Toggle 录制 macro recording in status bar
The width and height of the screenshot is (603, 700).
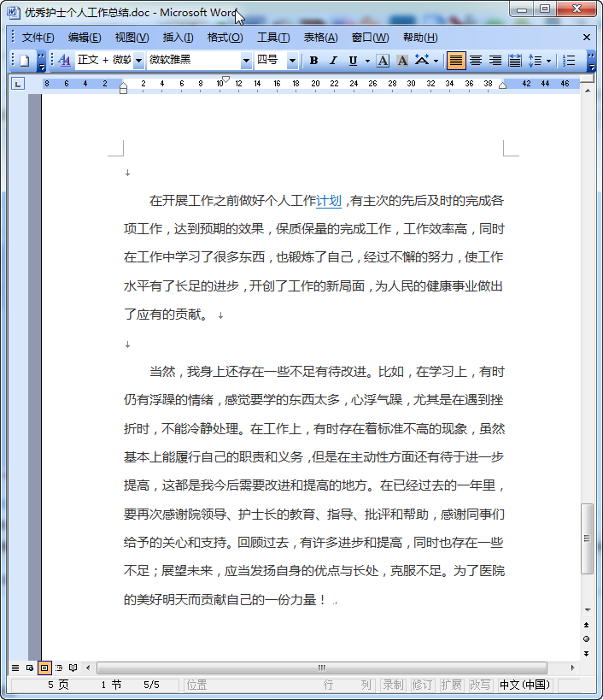393,685
